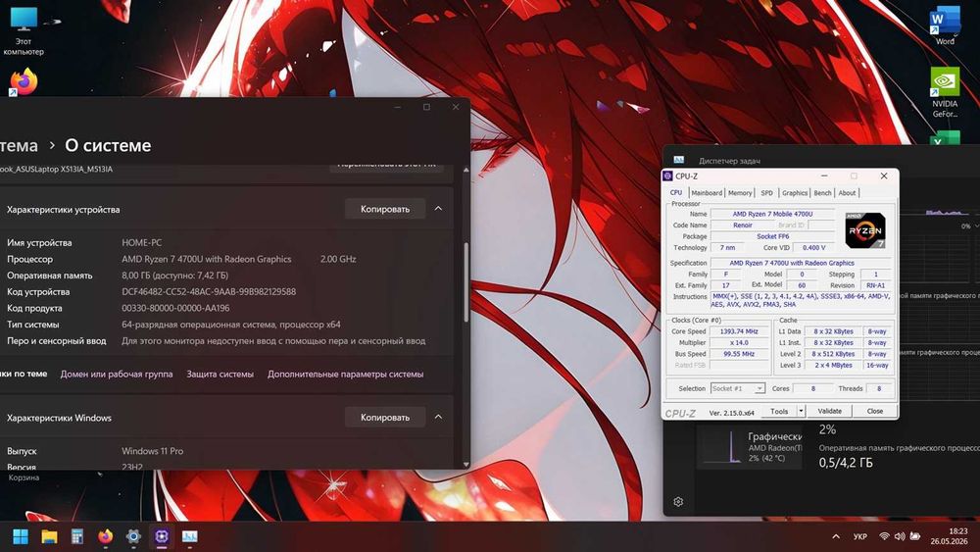The height and width of the screenshot is (552, 980).
Task: Click the Core Speed value 1393.74 MHz
Action: 739,331
